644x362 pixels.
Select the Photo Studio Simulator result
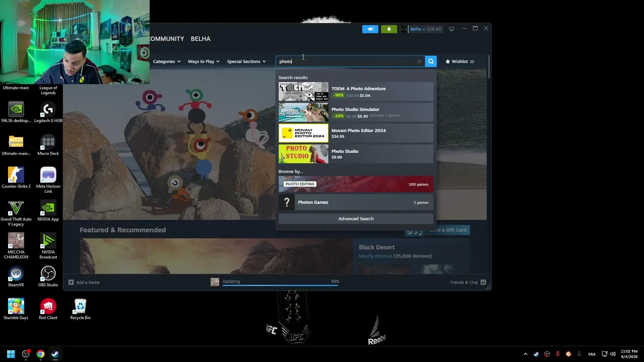(x=356, y=112)
